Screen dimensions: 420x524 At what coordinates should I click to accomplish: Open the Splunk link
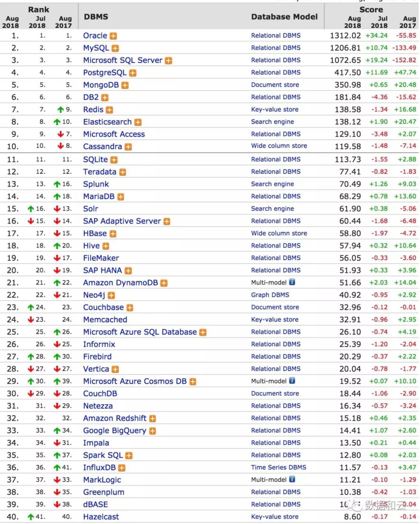coord(96,184)
